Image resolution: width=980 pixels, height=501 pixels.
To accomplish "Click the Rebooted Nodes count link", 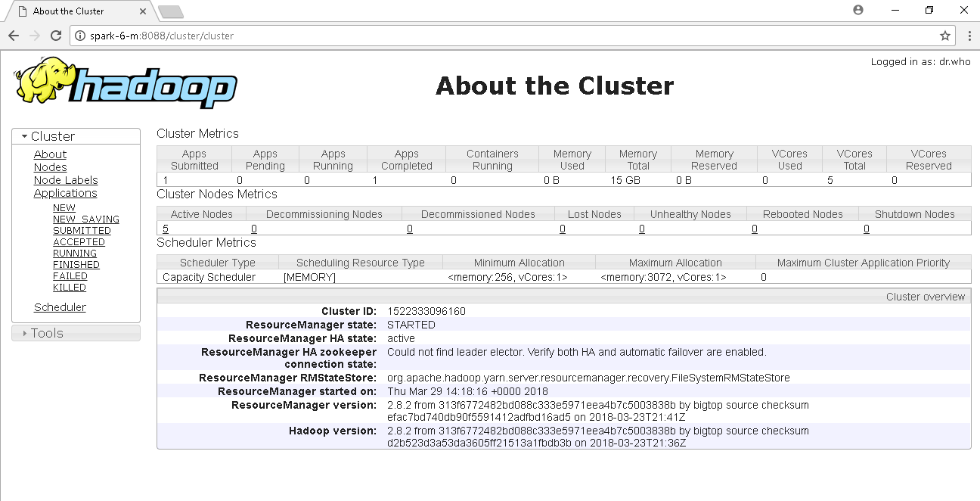I will 755,229.
